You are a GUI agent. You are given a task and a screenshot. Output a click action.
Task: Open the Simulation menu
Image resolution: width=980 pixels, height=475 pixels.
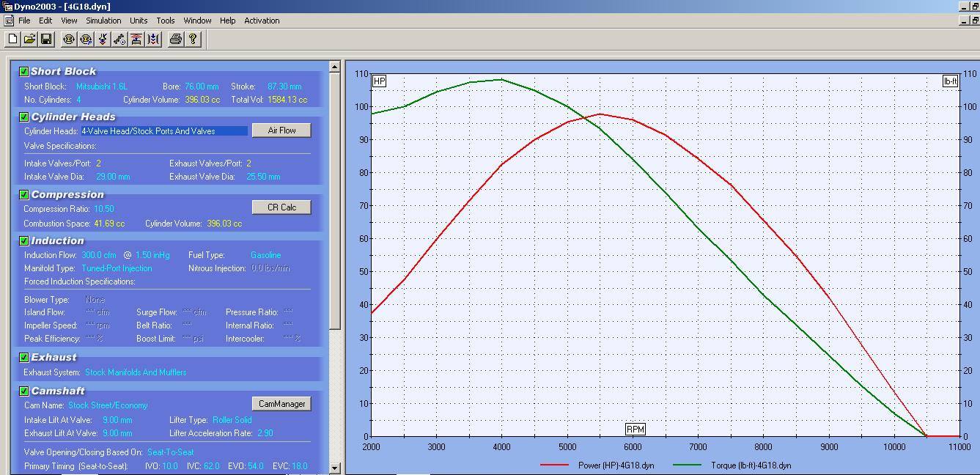(103, 21)
